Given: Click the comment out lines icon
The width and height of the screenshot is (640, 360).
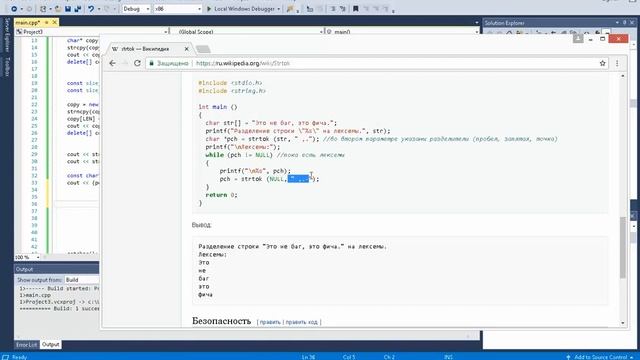Looking at the screenshot, I should click(x=333, y=9).
